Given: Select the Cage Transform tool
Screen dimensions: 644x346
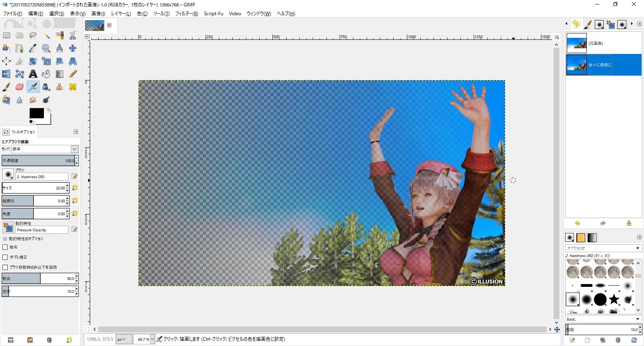Looking at the screenshot, I should (x=19, y=74).
